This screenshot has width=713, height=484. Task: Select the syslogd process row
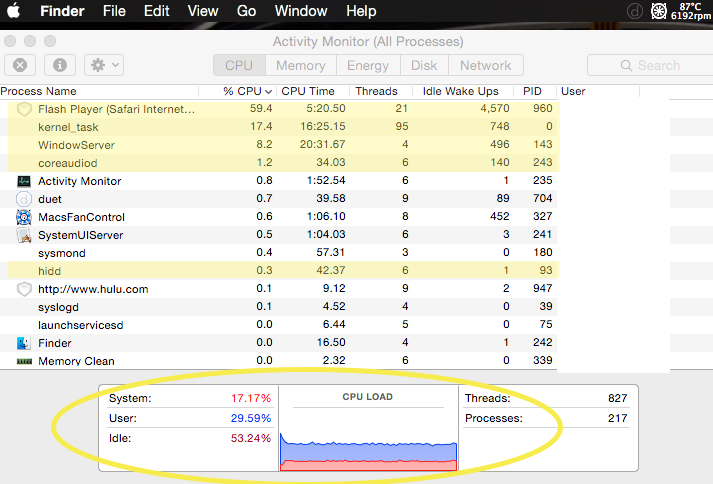278,307
